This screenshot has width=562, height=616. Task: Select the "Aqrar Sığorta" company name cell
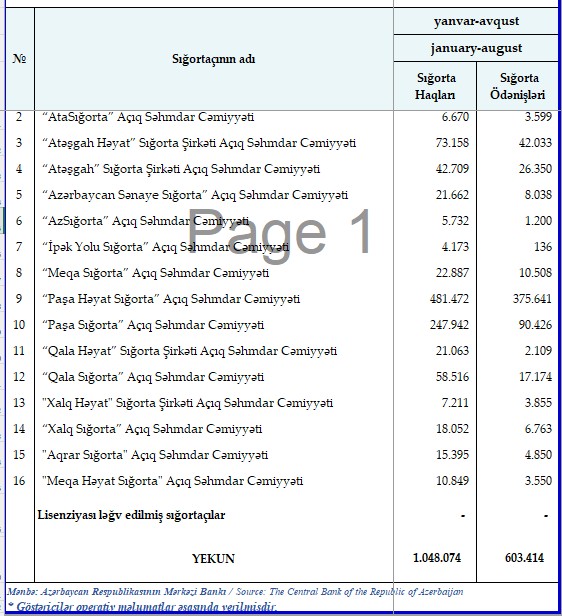155,455
